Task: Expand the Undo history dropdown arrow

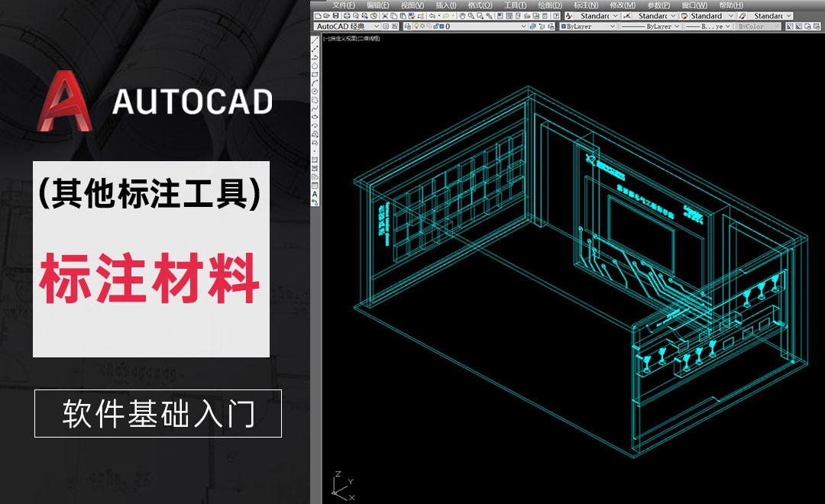Action: [x=439, y=16]
